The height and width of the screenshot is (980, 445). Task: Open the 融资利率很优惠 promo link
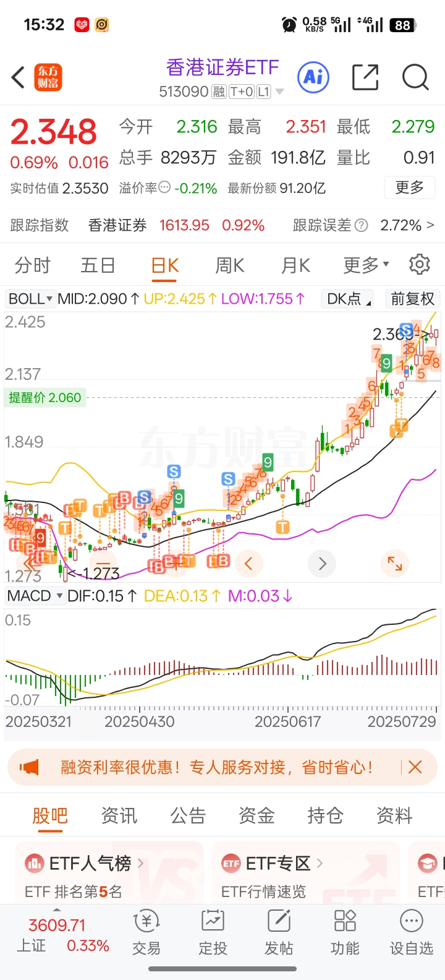[x=216, y=767]
